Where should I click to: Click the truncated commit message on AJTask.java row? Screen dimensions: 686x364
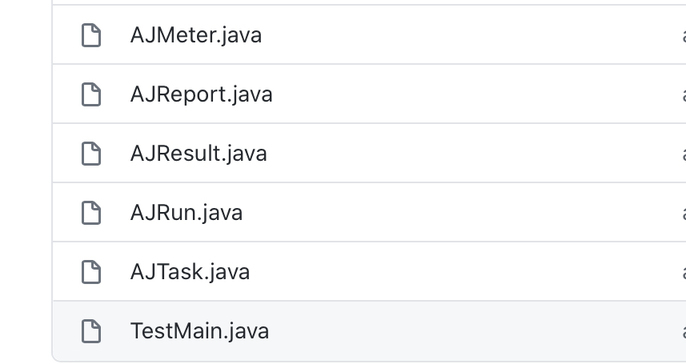click(x=683, y=272)
